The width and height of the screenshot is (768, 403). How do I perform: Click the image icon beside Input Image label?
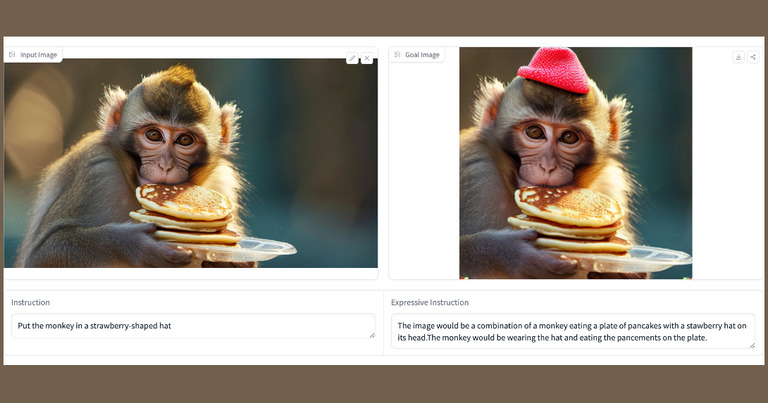tap(12, 55)
